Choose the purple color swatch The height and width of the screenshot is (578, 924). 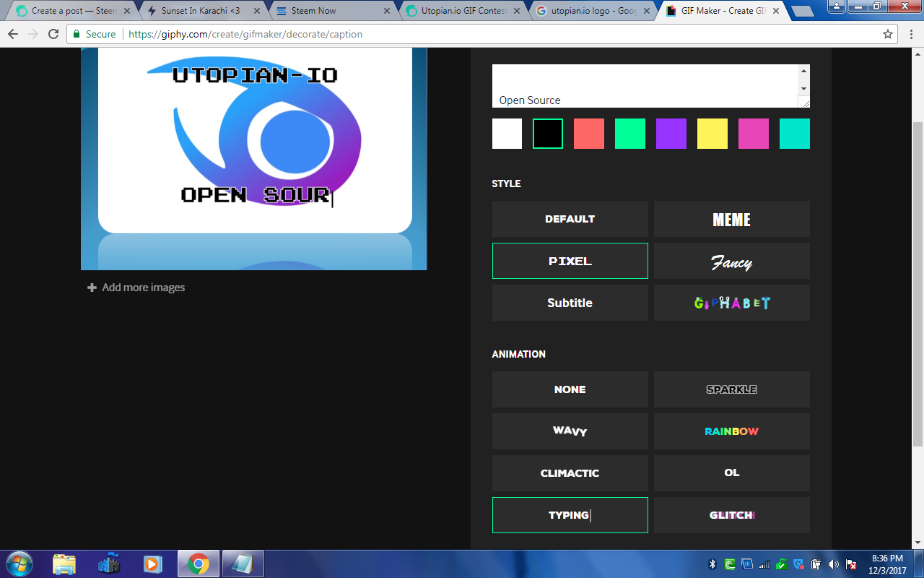tap(671, 134)
